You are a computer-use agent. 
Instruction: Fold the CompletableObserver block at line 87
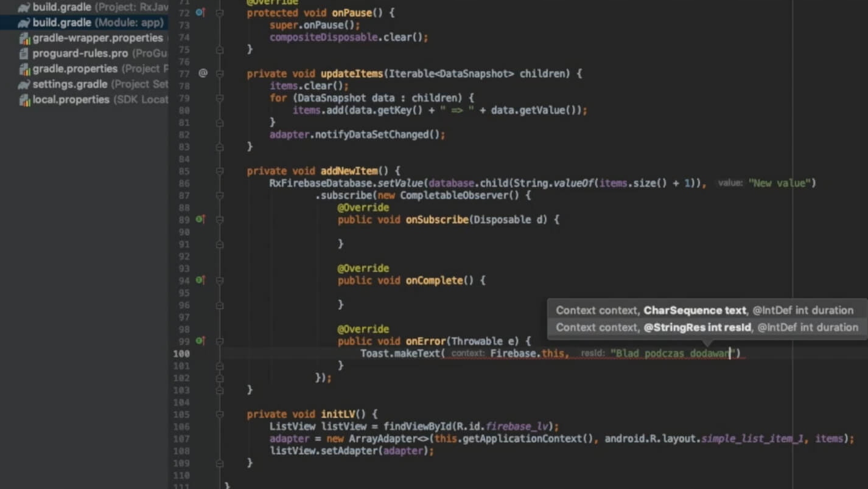tap(220, 195)
